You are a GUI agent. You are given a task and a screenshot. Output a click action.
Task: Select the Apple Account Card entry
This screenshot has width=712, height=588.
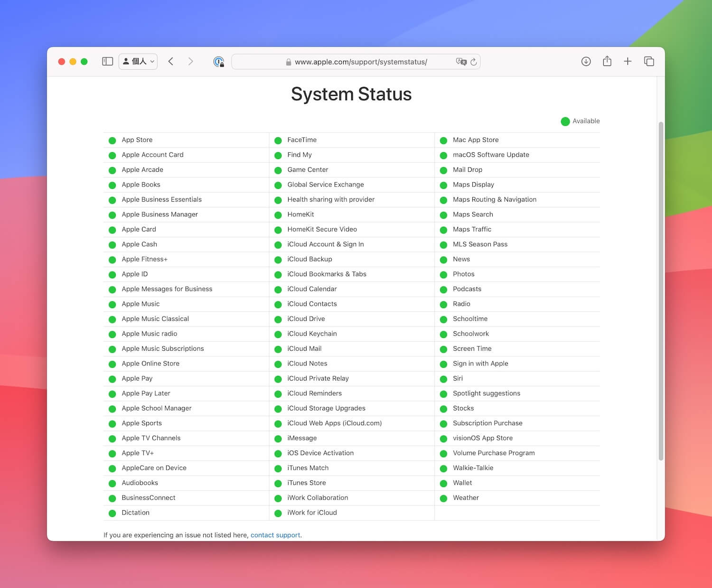(x=152, y=155)
